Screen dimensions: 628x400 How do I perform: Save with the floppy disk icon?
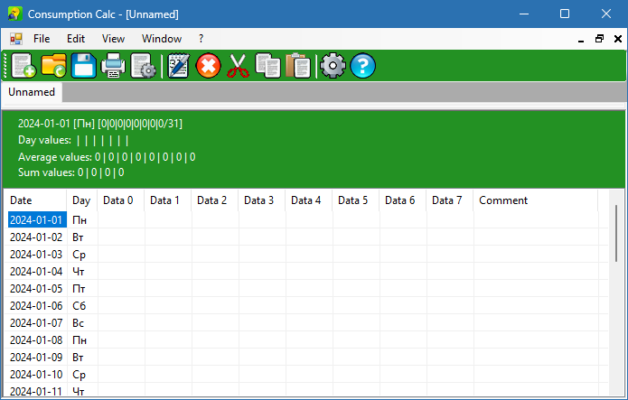[x=83, y=66]
